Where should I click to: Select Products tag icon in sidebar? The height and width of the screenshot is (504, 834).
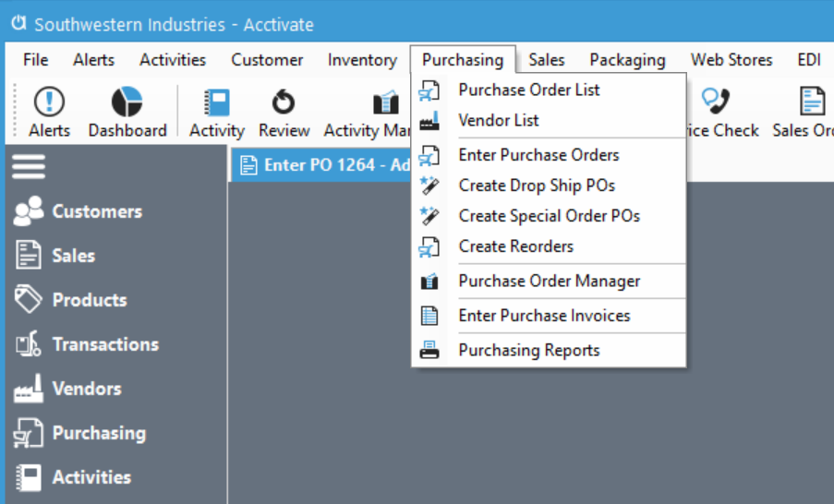click(x=29, y=299)
